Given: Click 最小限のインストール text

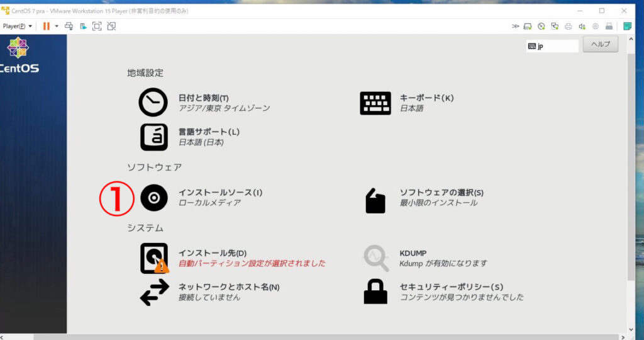Looking at the screenshot, I should [438, 203].
